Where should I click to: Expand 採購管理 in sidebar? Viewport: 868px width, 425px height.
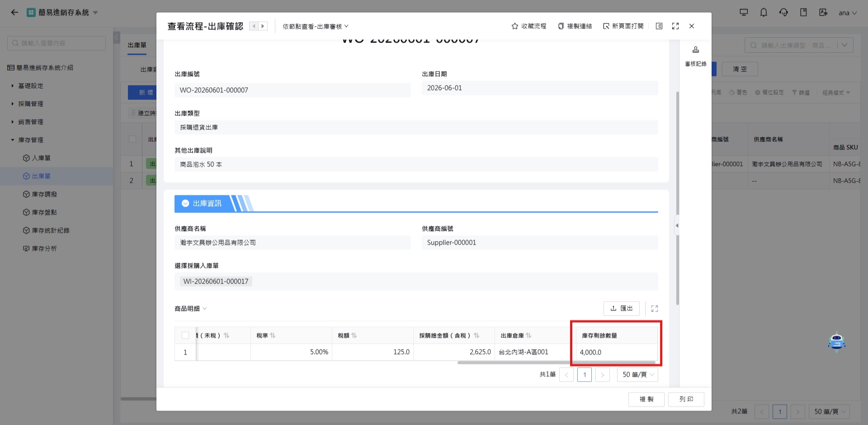tap(31, 104)
